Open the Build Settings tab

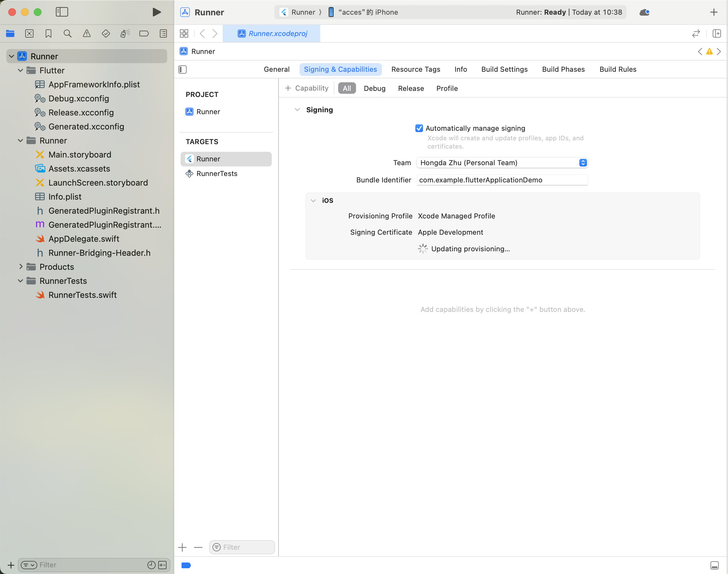point(504,70)
